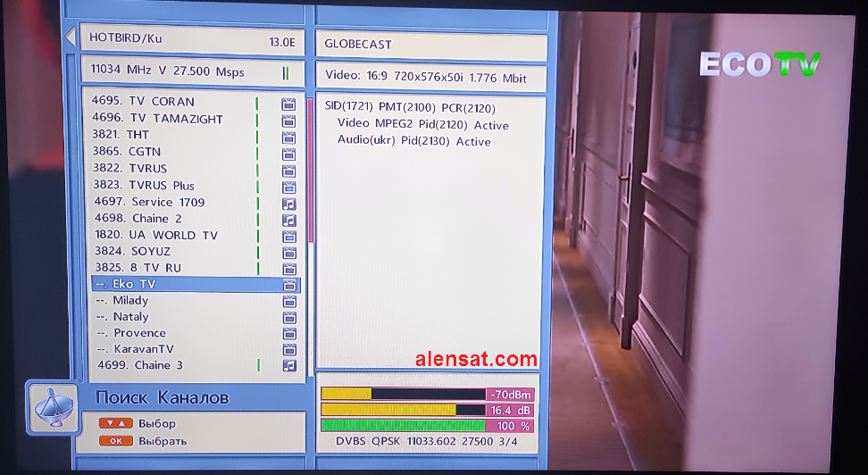Click the TV icon next to KaravanTV
Viewport: 868px width, 475px height.
click(288, 349)
